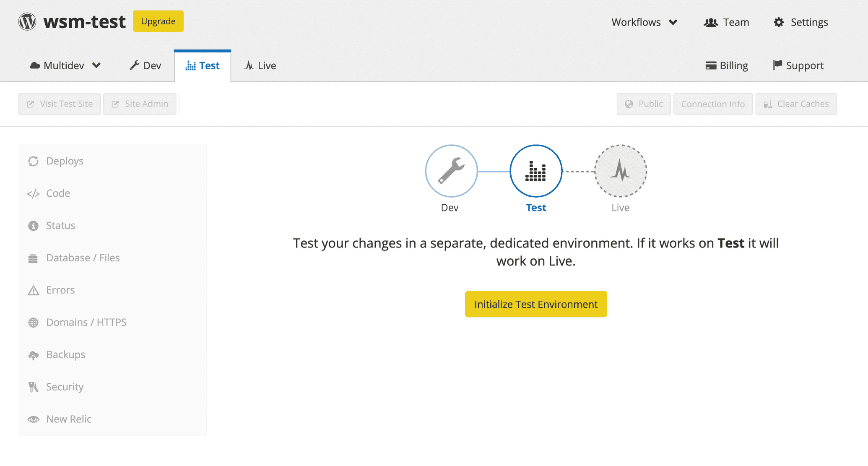Click the yellow Upgrade badge

[158, 21]
